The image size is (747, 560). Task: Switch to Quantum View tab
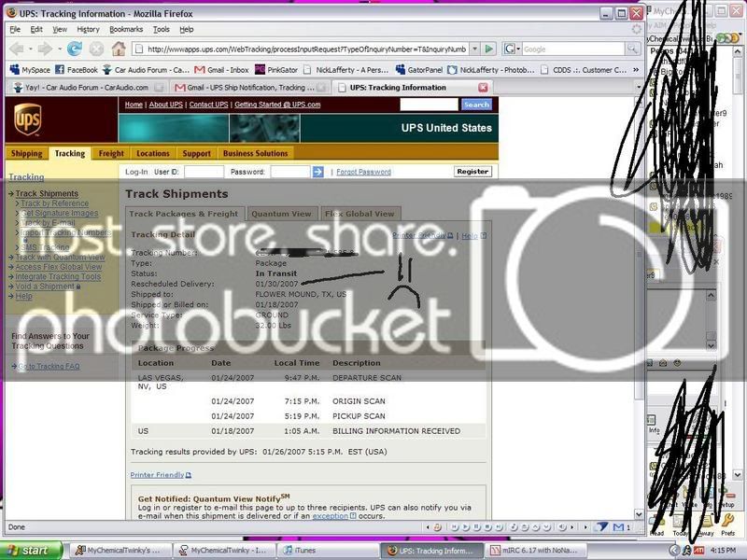pyautogui.click(x=281, y=214)
